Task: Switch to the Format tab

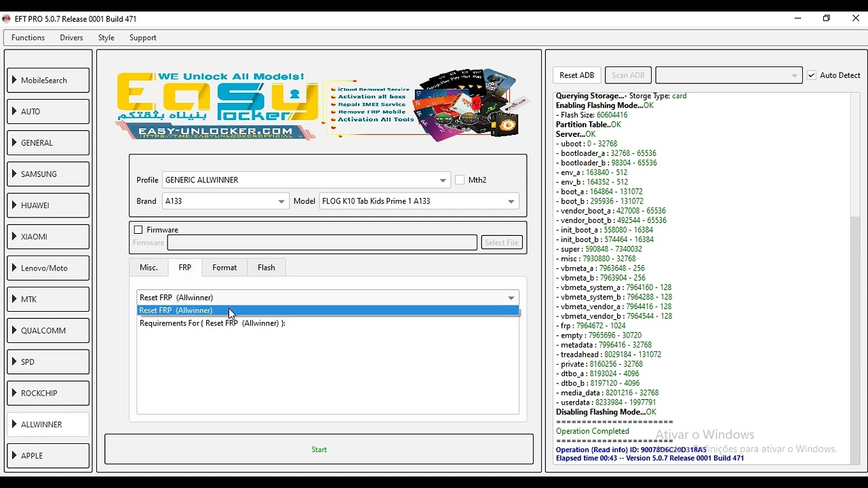Action: [224, 268]
